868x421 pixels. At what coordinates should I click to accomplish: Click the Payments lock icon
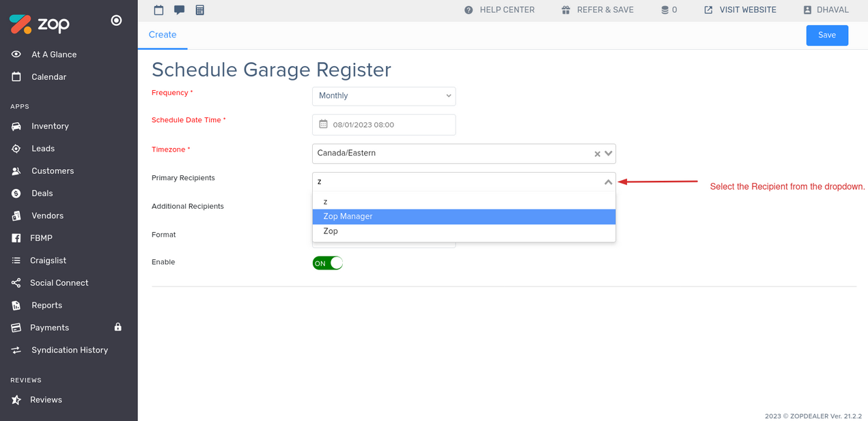(x=117, y=327)
